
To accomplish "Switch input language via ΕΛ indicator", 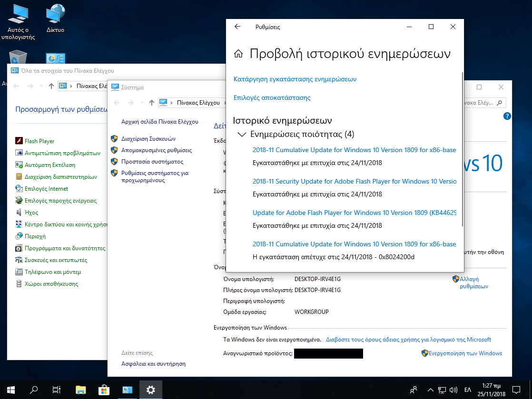I will click(x=468, y=390).
